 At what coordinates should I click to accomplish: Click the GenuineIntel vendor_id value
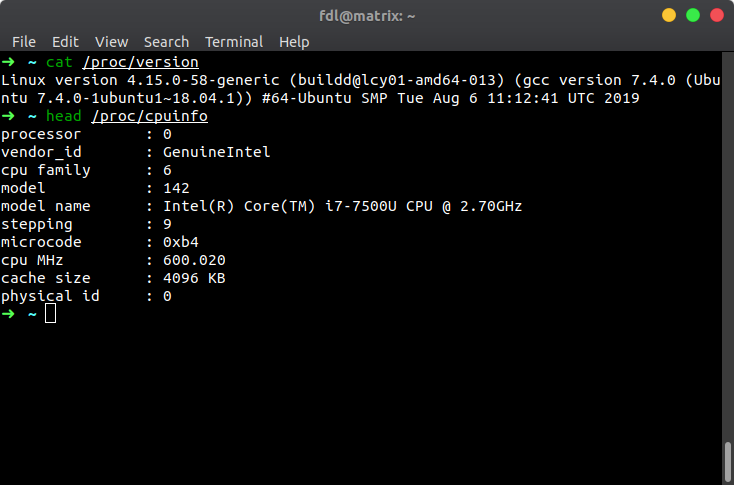coord(216,152)
